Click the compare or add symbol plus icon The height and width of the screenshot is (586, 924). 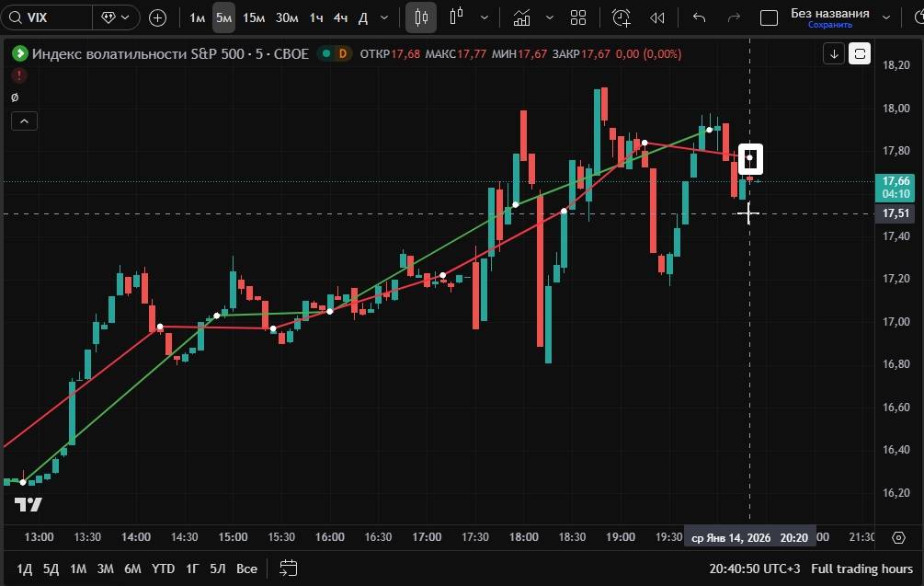[157, 17]
